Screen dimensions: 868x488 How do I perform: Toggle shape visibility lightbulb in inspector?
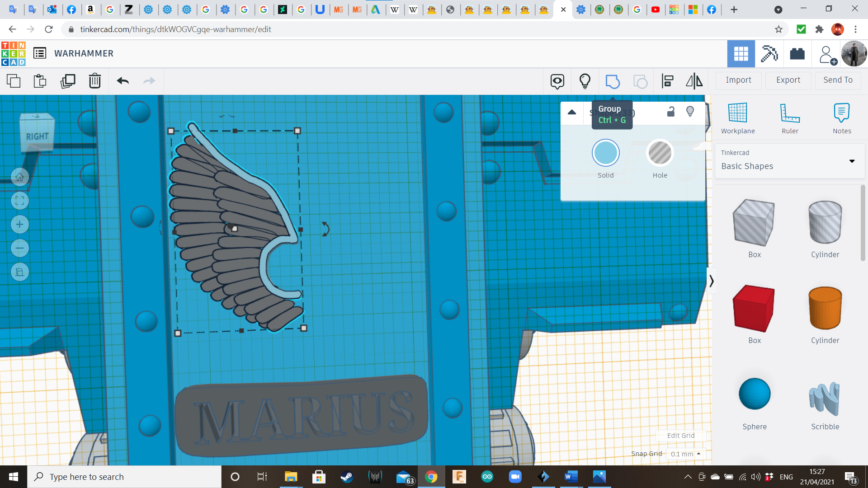pyautogui.click(x=690, y=112)
